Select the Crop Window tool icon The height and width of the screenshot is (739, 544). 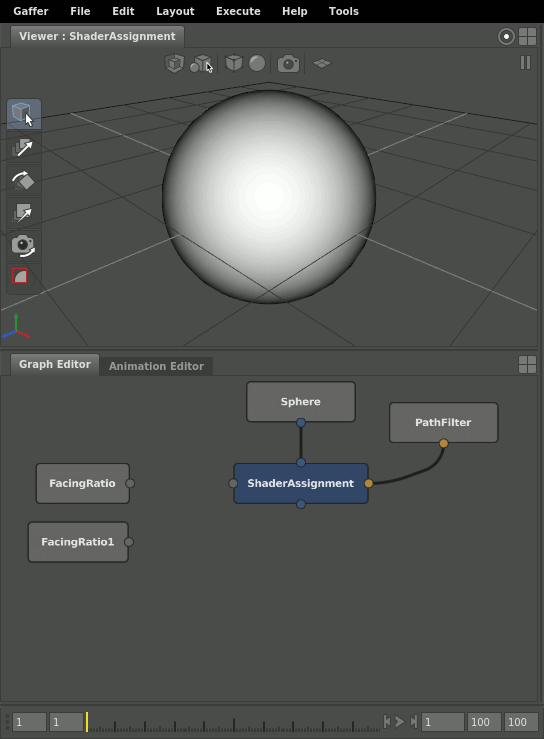[24, 278]
